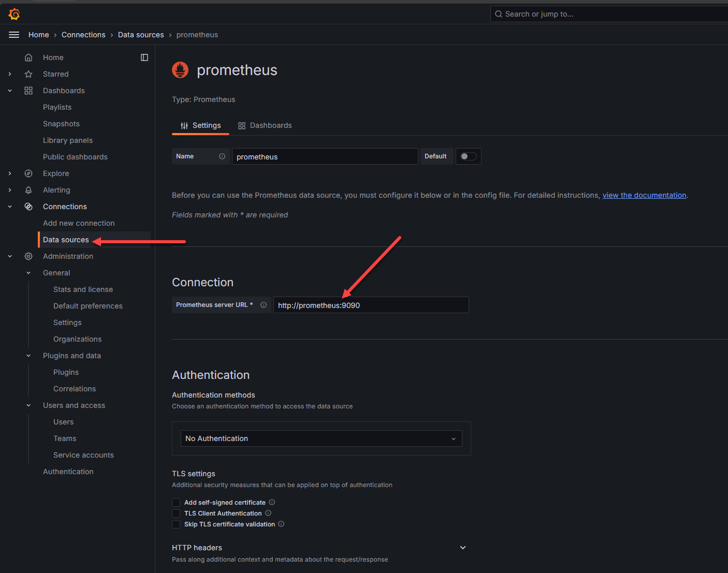The height and width of the screenshot is (573, 728).
Task: Select the Settings tab
Action: pos(200,125)
